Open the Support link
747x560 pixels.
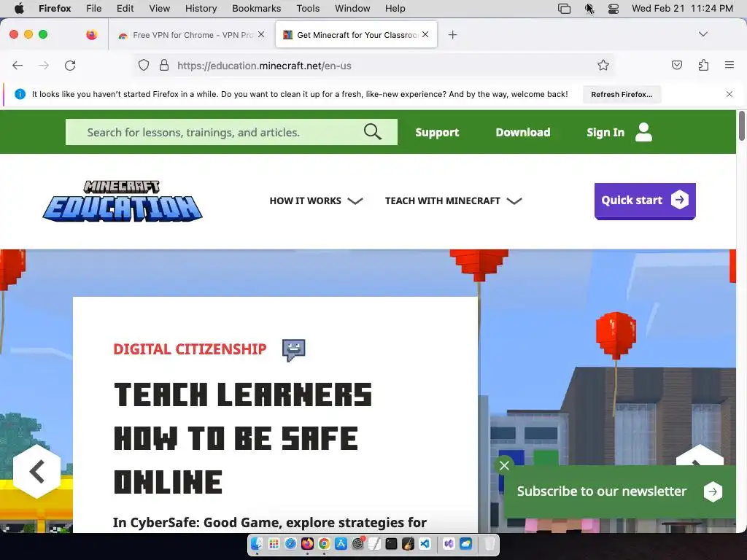tap(437, 133)
